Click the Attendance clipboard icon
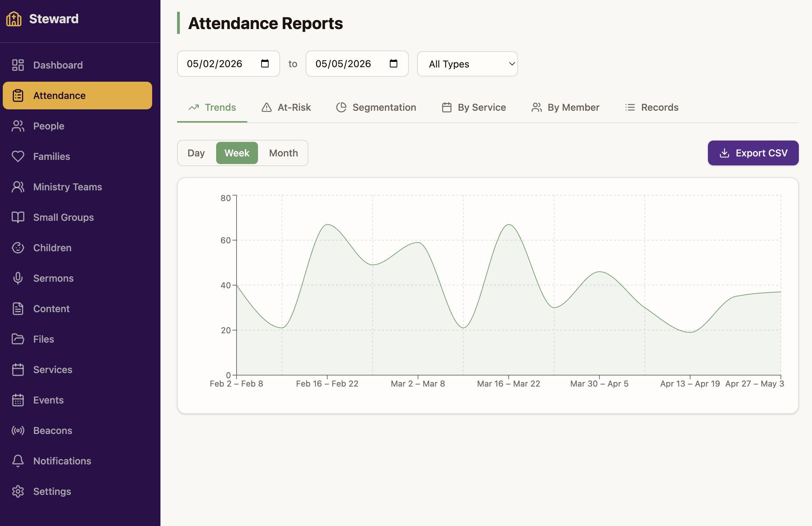 18,96
